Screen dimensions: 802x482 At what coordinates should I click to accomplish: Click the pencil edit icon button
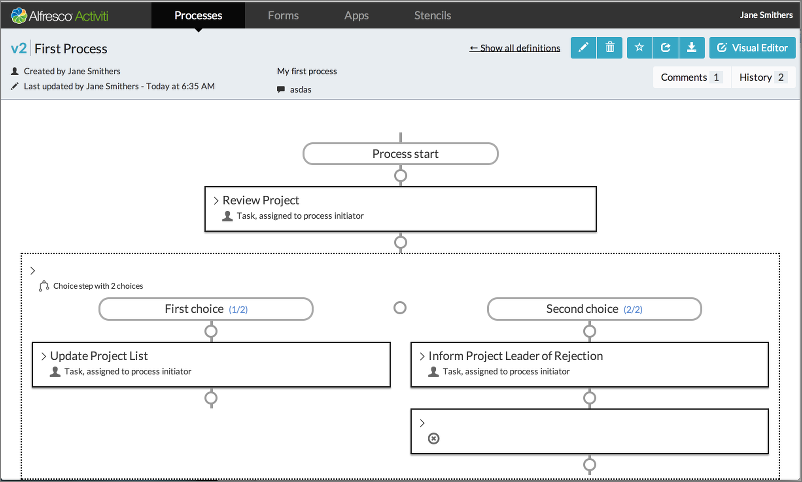point(583,48)
